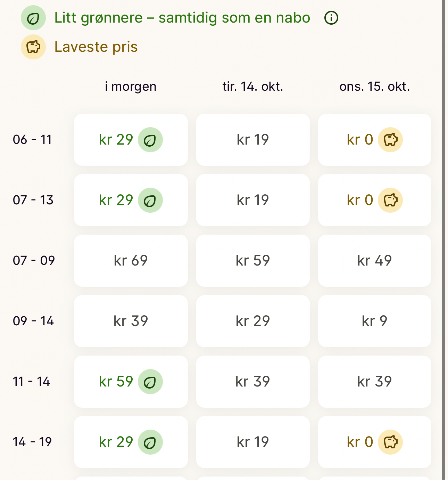The height and width of the screenshot is (480, 448).
Task: Click the info icon beside greener delivery legend
Action: click(331, 18)
